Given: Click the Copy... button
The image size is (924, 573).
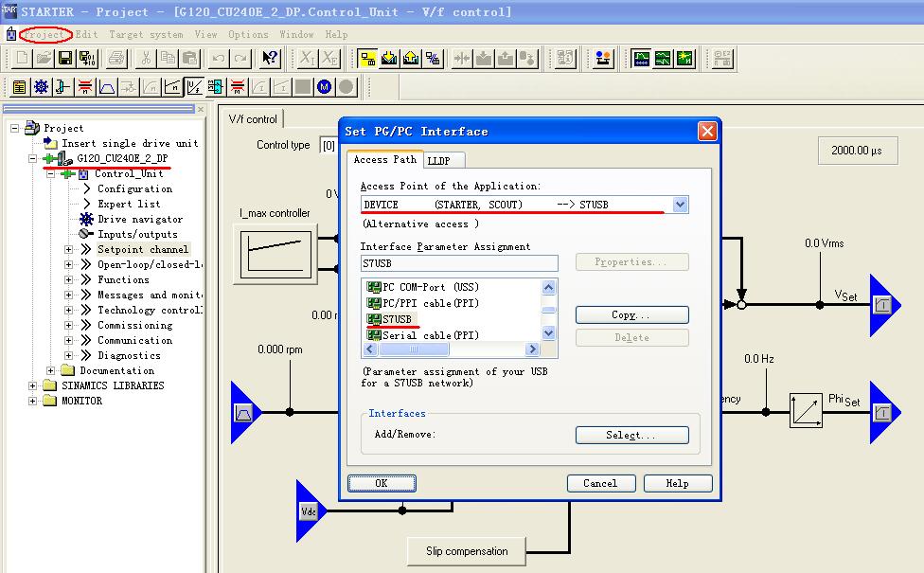Looking at the screenshot, I should (x=631, y=314).
